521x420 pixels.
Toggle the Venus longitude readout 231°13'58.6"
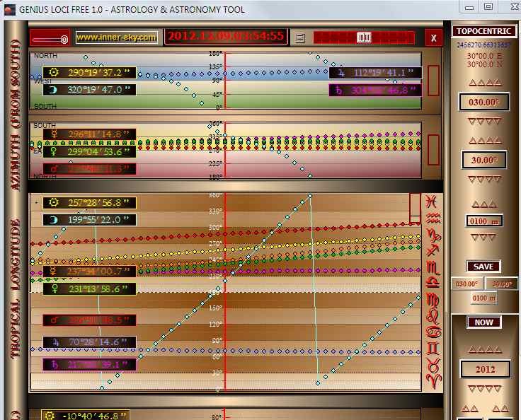(x=89, y=289)
